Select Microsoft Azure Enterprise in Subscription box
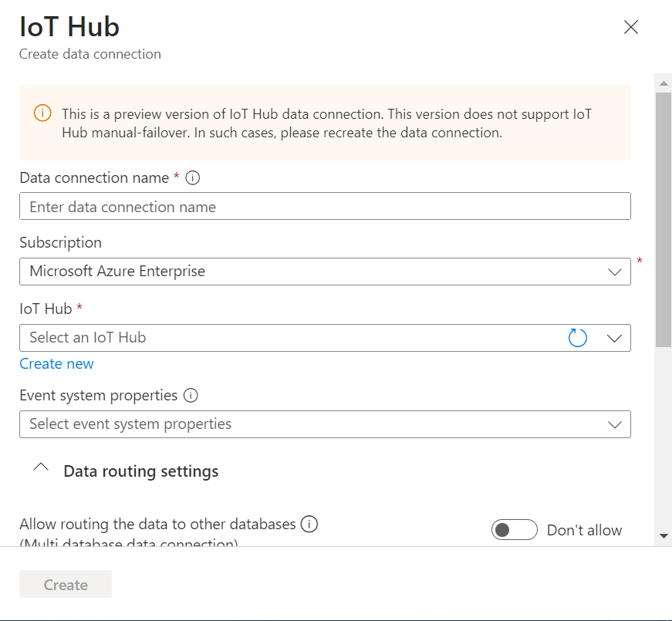Viewport: 672px width, 621px height. point(324,271)
